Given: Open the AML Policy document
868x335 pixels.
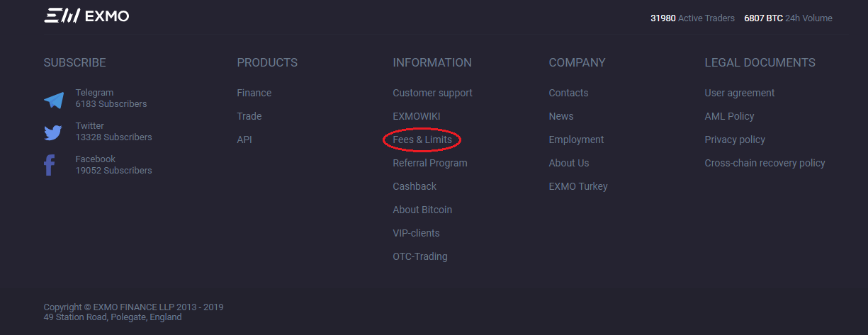Looking at the screenshot, I should click(729, 116).
